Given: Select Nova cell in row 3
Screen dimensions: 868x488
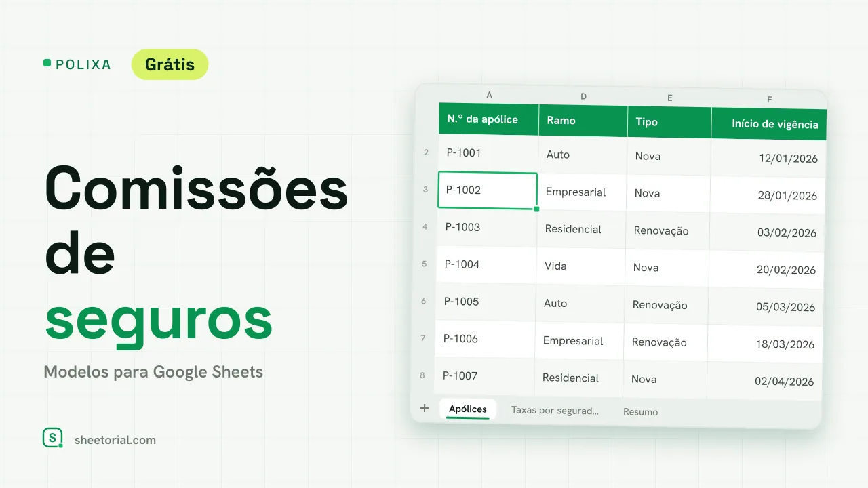Looking at the screenshot, I should click(x=668, y=194).
